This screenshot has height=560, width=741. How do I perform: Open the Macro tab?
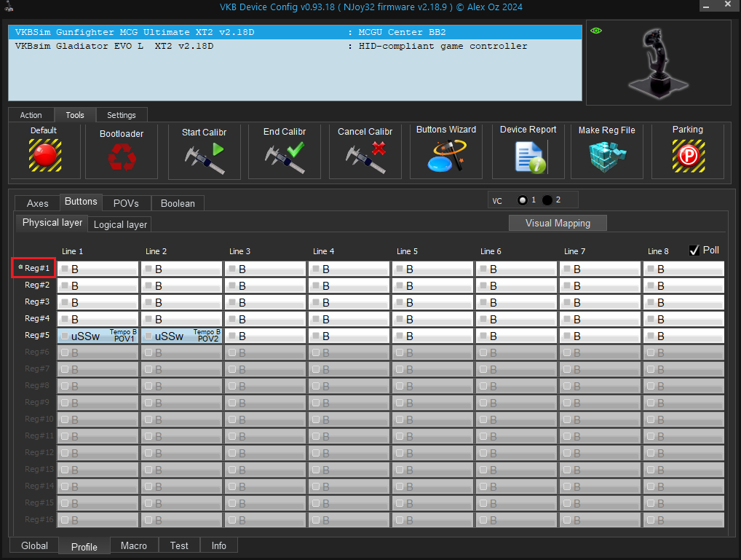(134, 545)
